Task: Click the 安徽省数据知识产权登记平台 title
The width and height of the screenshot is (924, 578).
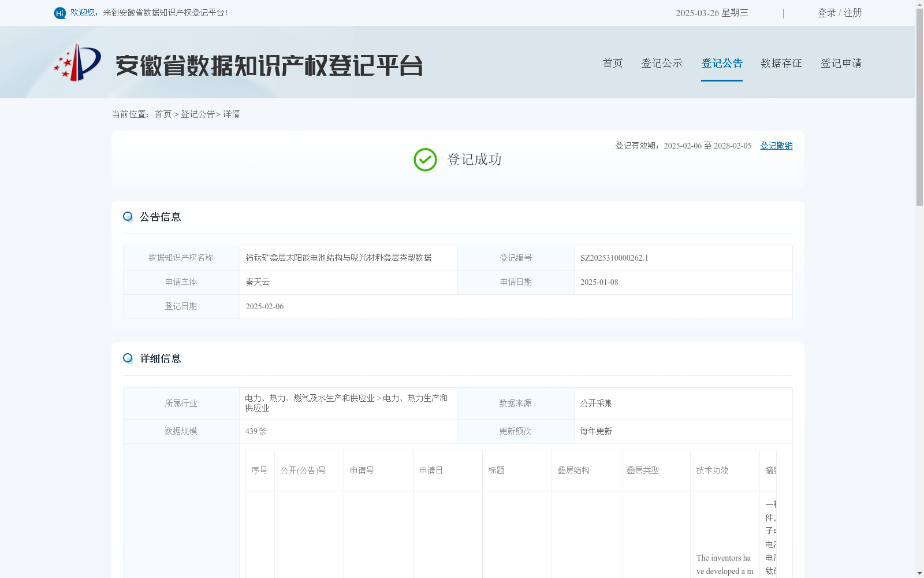Action: click(269, 65)
